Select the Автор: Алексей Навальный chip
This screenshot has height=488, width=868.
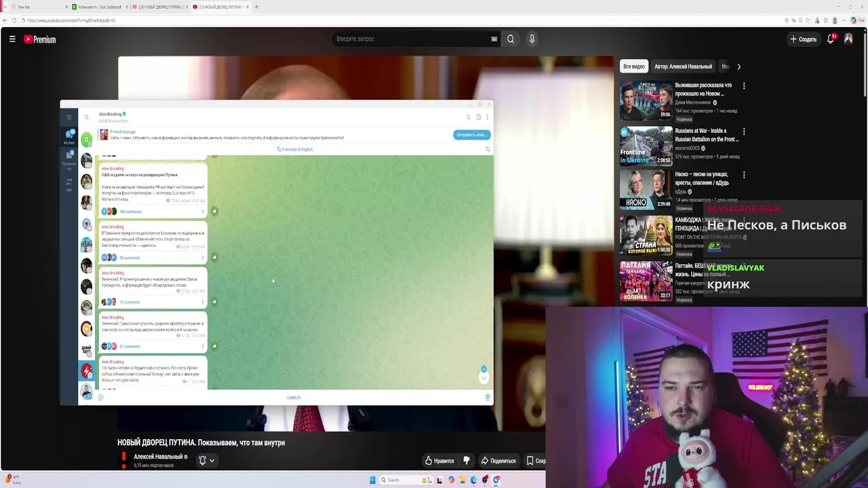[683, 66]
